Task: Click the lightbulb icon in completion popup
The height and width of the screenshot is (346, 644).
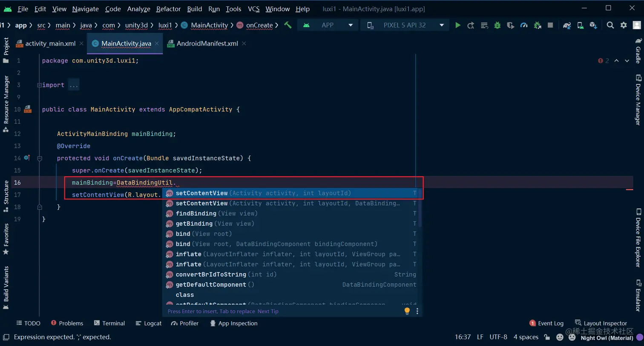Action: [407, 311]
